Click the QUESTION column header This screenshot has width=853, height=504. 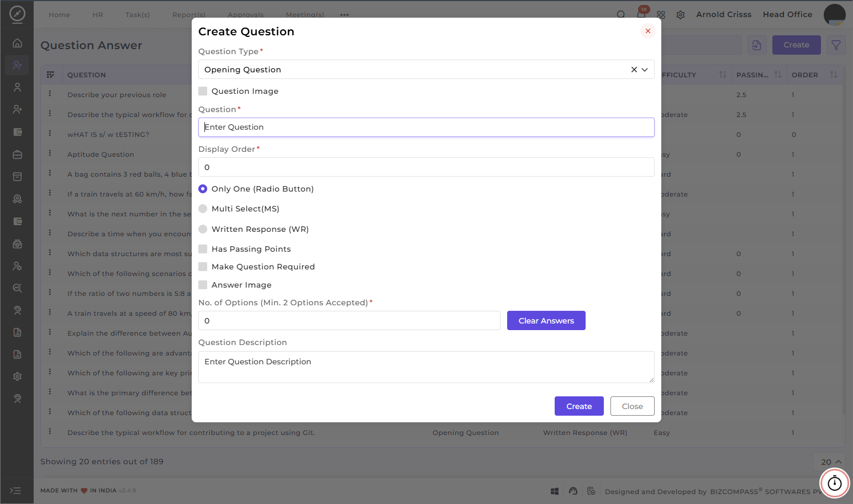87,75
